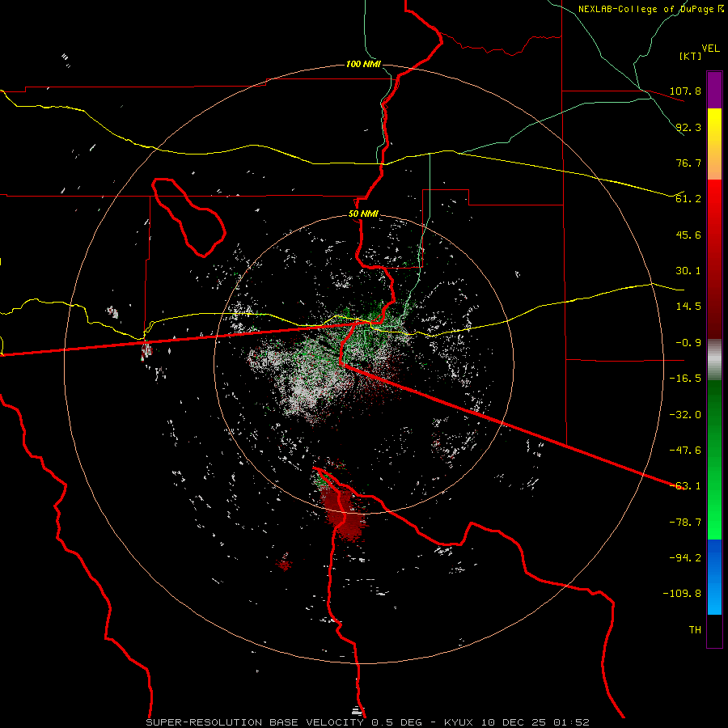The height and width of the screenshot is (728, 728).
Task: Select the -47.6 velocity scale value
Action: pos(685,451)
